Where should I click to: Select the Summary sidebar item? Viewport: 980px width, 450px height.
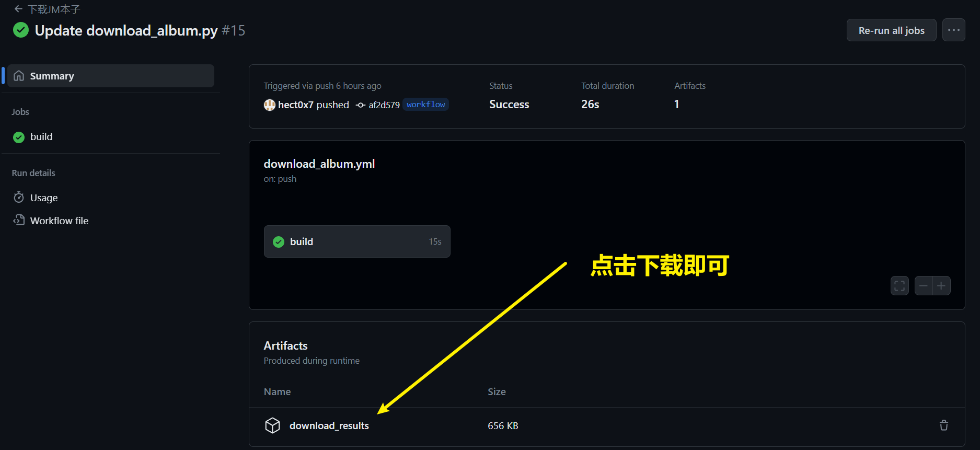click(111, 76)
